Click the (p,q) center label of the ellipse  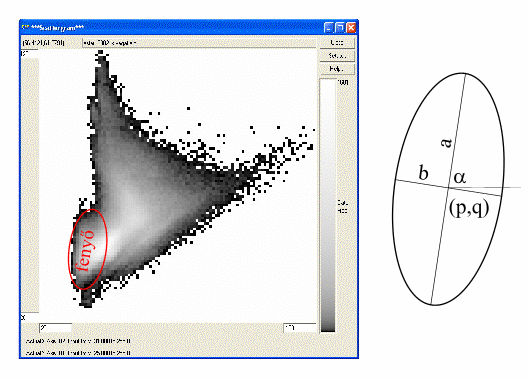pos(469,209)
